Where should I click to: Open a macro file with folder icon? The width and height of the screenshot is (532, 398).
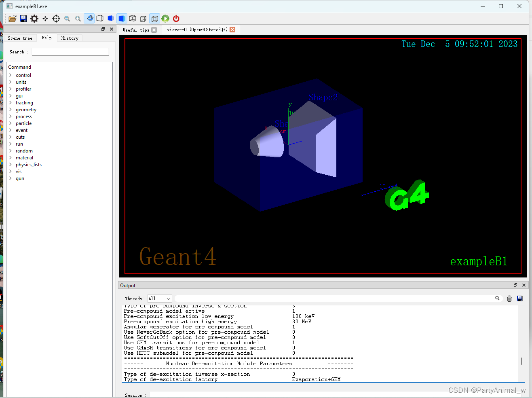point(12,18)
